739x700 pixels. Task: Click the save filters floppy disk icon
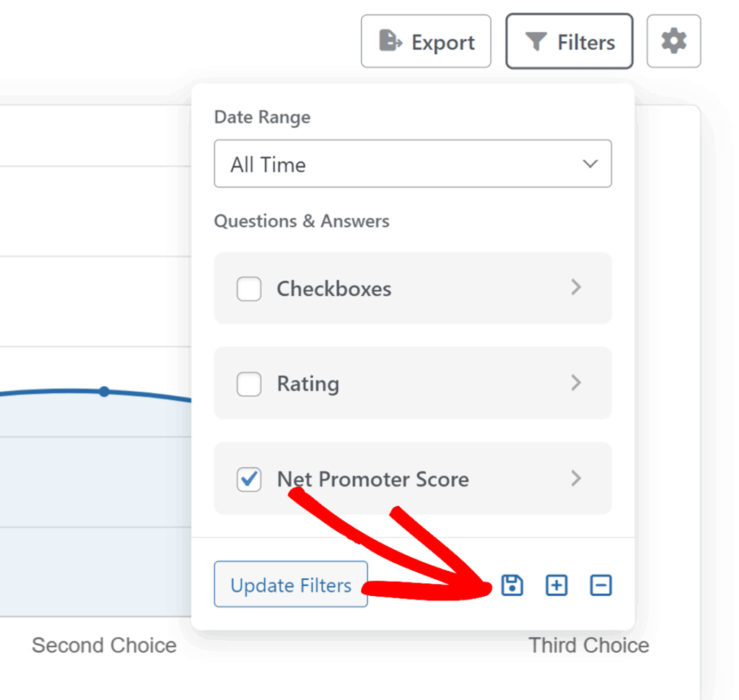point(512,585)
